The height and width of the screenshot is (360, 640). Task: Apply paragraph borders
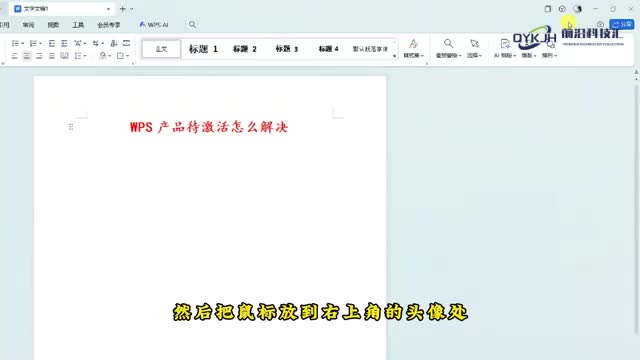coord(120,56)
